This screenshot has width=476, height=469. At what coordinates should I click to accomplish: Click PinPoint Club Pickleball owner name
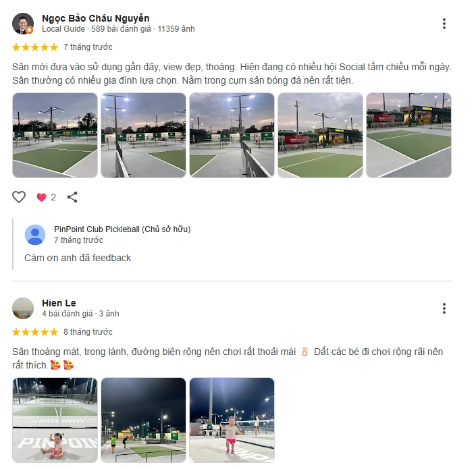point(122,229)
